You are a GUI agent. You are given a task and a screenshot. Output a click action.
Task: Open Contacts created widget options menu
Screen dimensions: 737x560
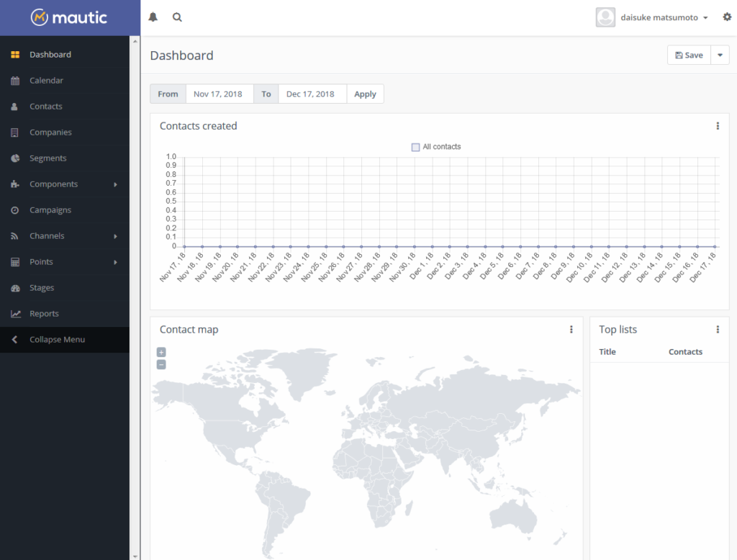[x=717, y=126]
